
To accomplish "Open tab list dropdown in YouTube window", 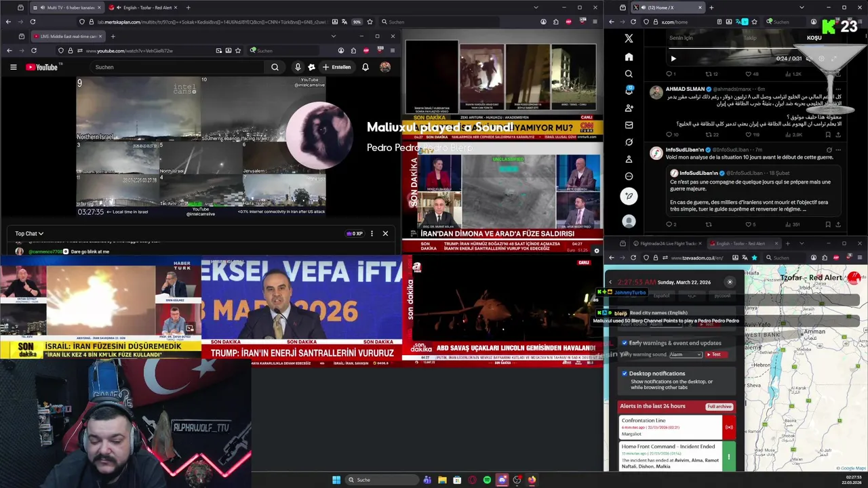I will click(x=333, y=37).
